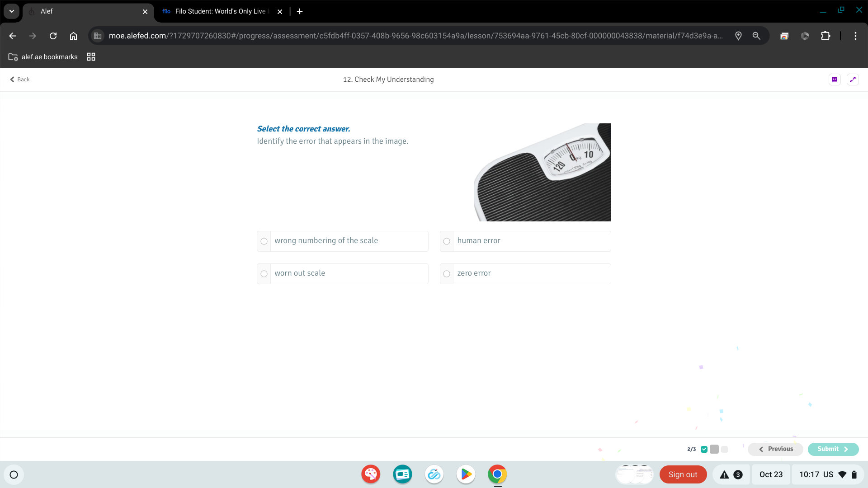Switch to the Filo Student tab
868x488 pixels.
221,11
